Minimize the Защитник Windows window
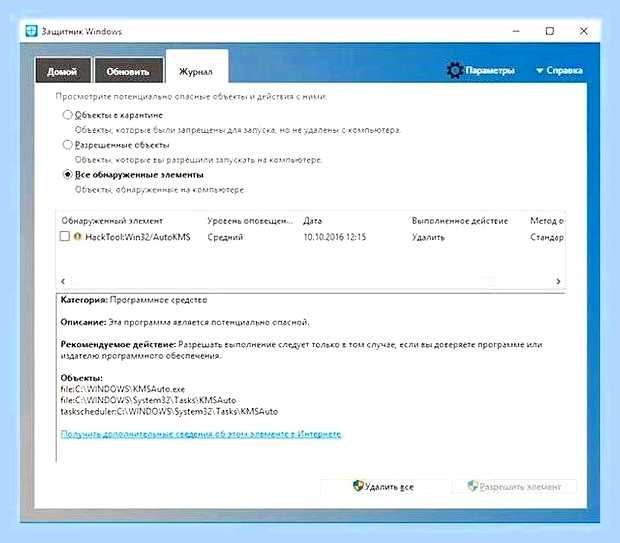This screenshot has height=543, width=620. point(516,31)
